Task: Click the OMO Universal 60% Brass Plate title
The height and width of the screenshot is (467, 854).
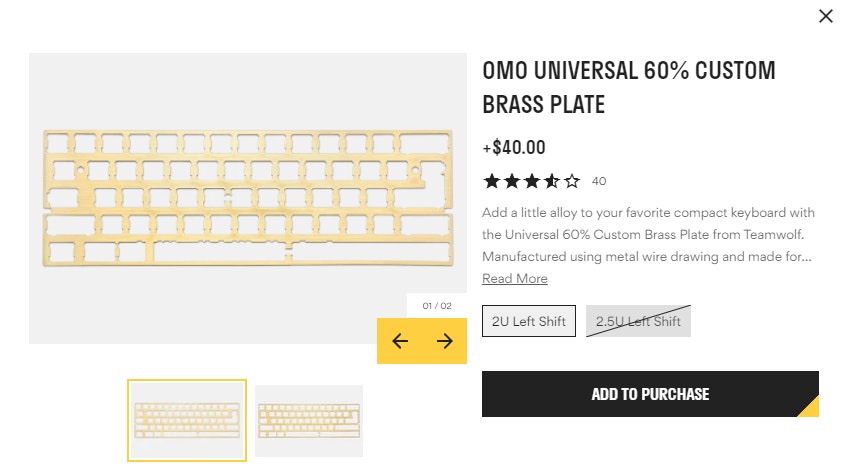Action: tap(628, 88)
